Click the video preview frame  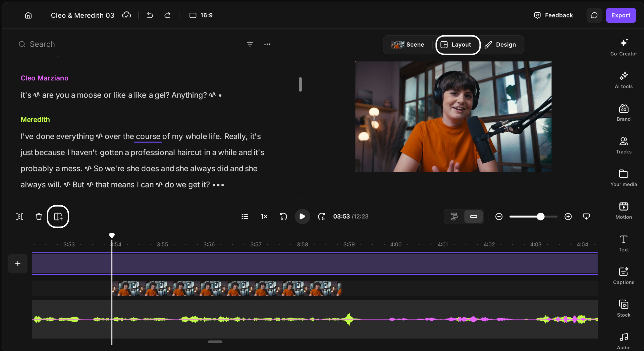(453, 117)
